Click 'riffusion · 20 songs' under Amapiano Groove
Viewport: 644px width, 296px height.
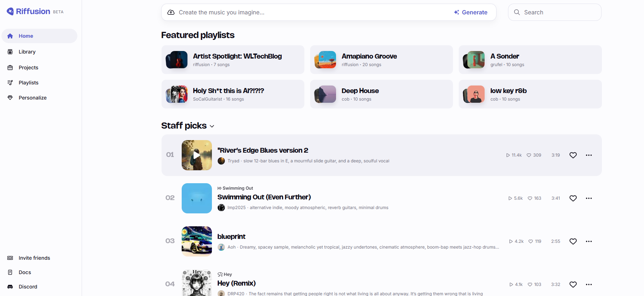(x=362, y=65)
